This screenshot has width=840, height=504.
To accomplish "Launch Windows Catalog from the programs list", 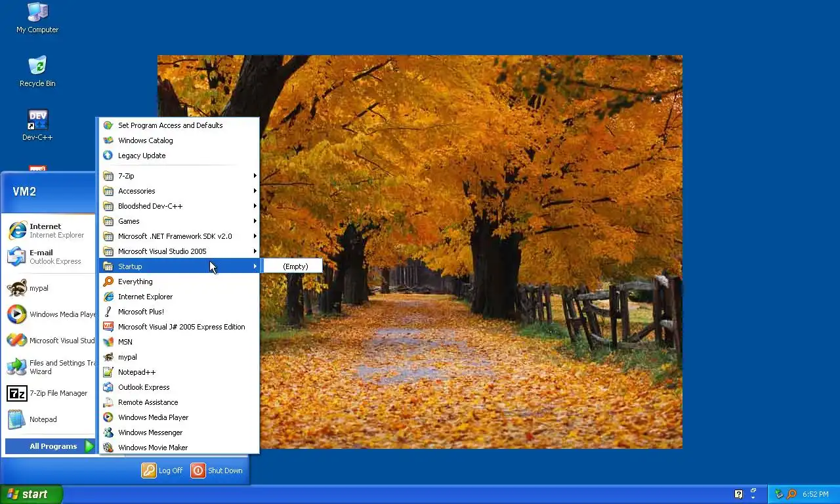I will click(178, 140).
